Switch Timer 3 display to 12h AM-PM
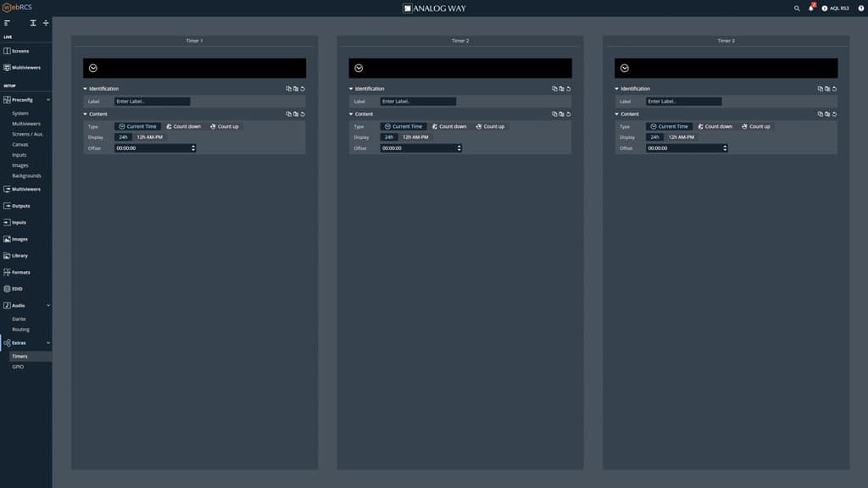Image resolution: width=868 pixels, height=488 pixels. pyautogui.click(x=682, y=137)
